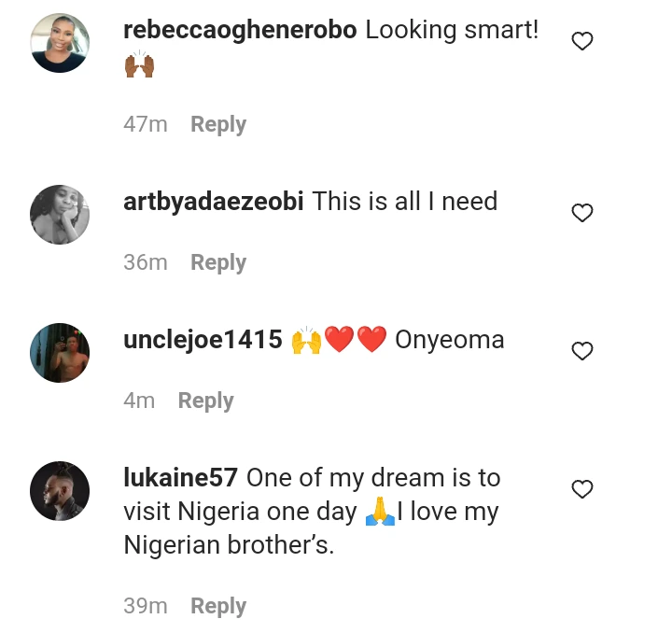672x633 pixels.
Task: Tap the heart on unclejoe1415's comment
Action: pos(582,351)
